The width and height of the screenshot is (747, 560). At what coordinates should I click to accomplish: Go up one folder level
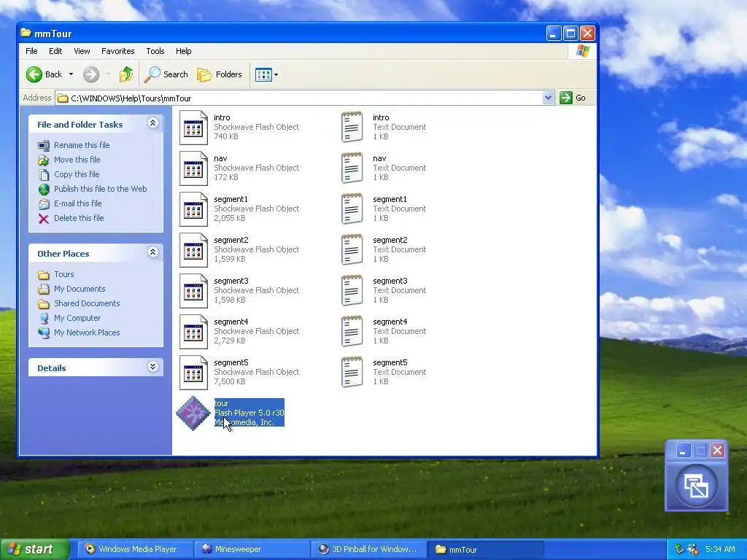tap(126, 74)
